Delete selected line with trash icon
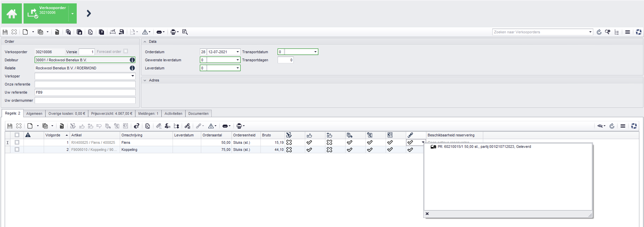 pos(62,126)
